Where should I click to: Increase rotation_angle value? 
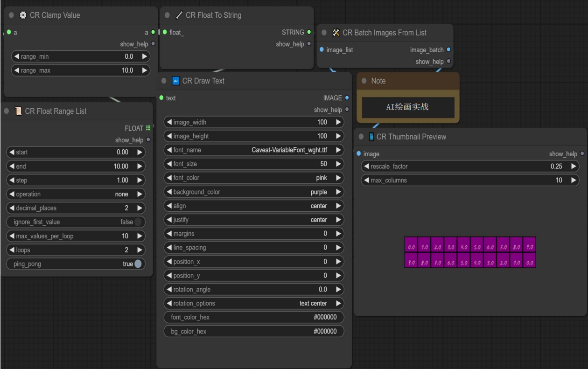pyautogui.click(x=338, y=289)
